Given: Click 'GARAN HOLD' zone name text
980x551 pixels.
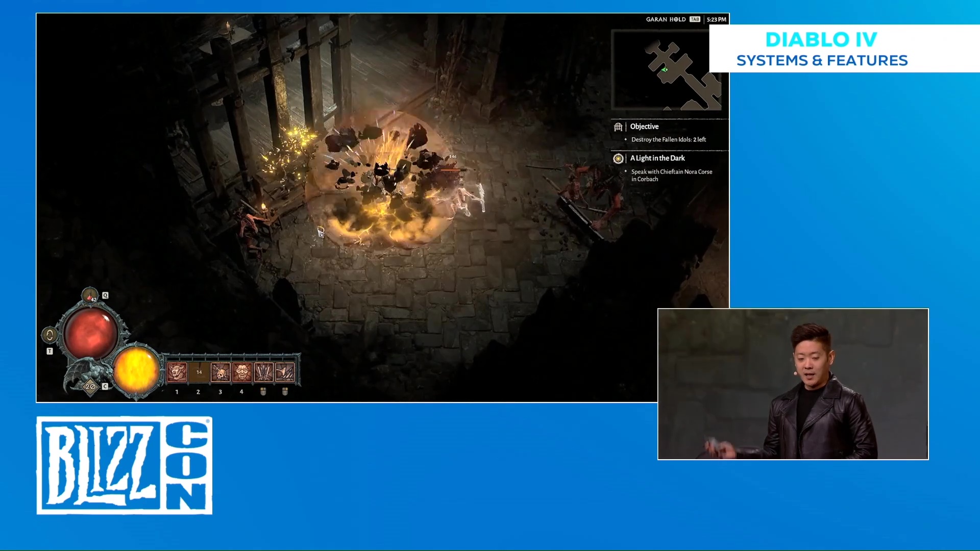Looking at the screenshot, I should (x=666, y=19).
